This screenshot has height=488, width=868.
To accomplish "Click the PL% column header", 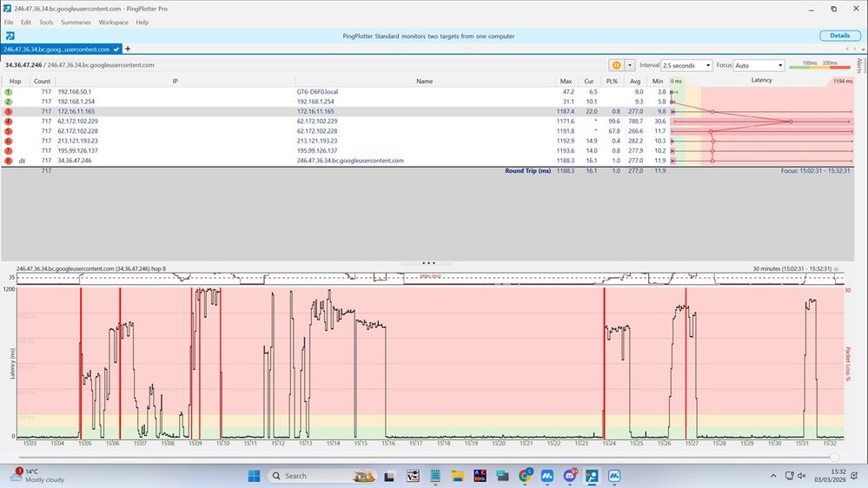I will click(x=612, y=82).
